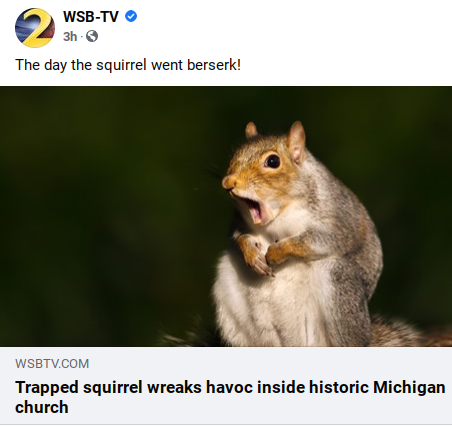Image resolution: width=452 pixels, height=427 pixels.
Task: Click the dark green background of the photo
Action: pos(100,200)
